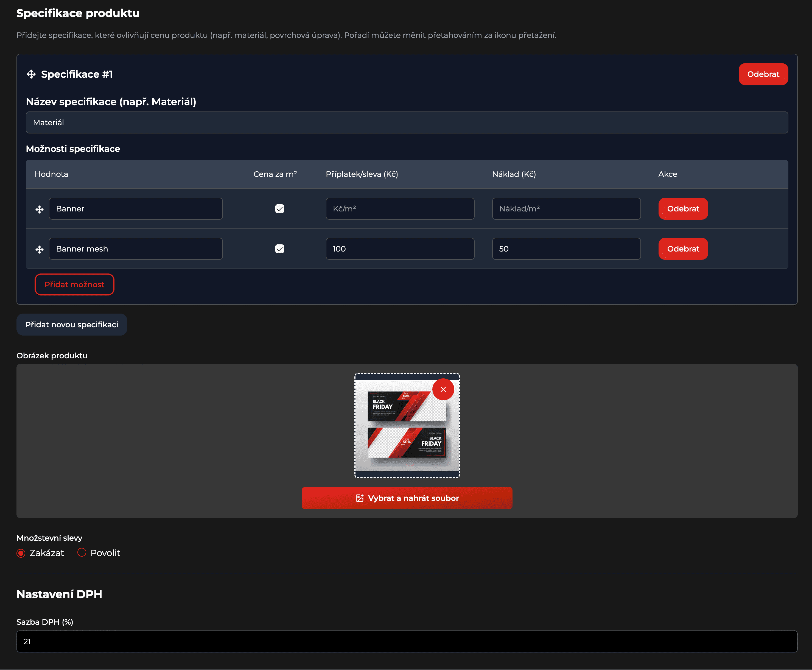This screenshot has height=670, width=812.
Task: Click Sazba DPH percentage field
Action: click(x=407, y=641)
